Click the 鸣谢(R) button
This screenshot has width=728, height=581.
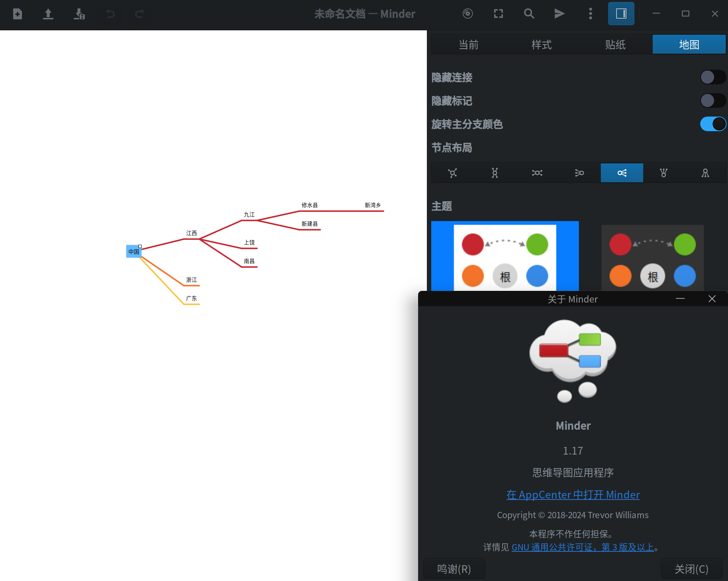[454, 569]
